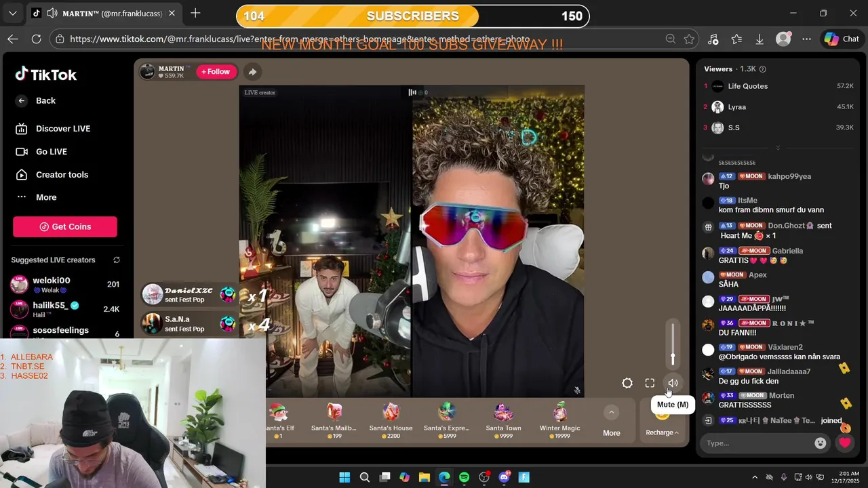The width and height of the screenshot is (868, 488).
Task: Open chat user Gabriella
Action: click(x=787, y=251)
